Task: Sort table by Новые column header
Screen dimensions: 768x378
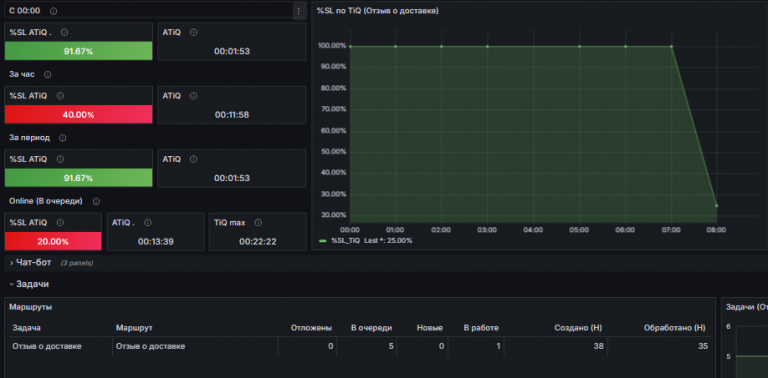Action: click(x=430, y=328)
